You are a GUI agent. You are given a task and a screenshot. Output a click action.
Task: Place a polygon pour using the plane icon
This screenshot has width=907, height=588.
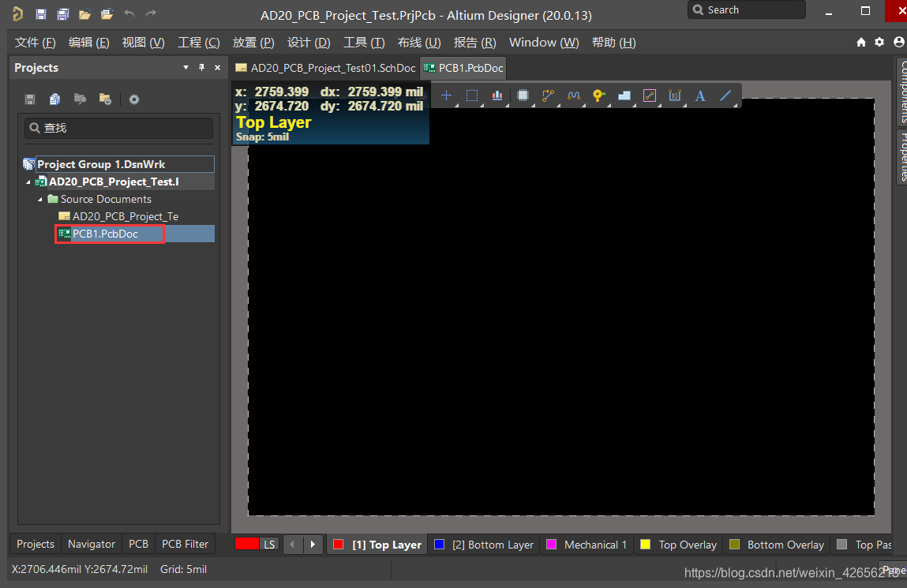tap(624, 96)
